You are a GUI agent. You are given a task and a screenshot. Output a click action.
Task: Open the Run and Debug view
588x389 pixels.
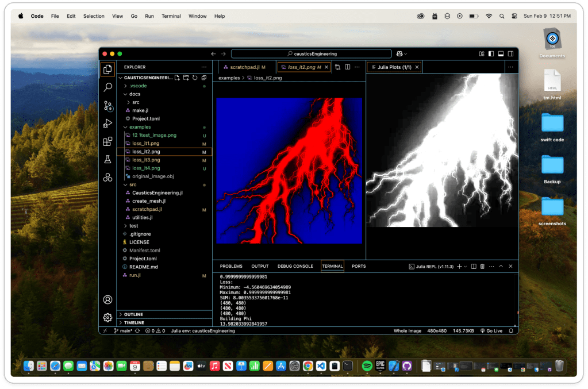(107, 124)
